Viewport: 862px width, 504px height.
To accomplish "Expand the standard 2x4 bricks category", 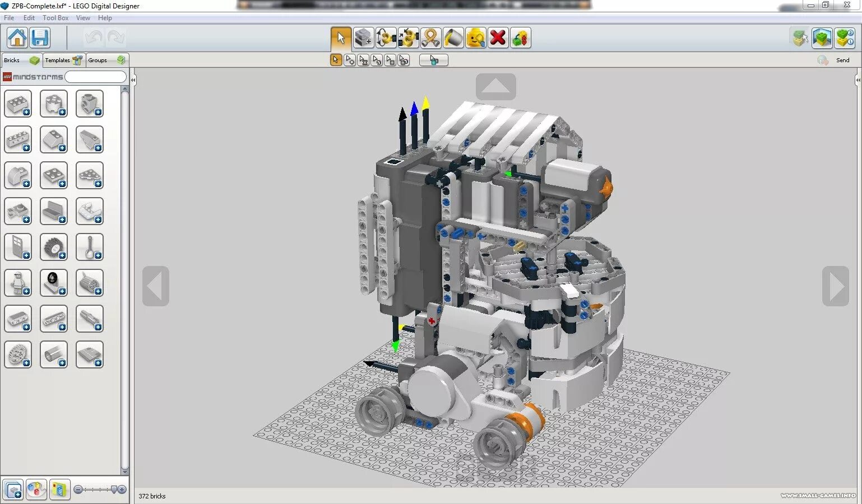I will coord(18,104).
